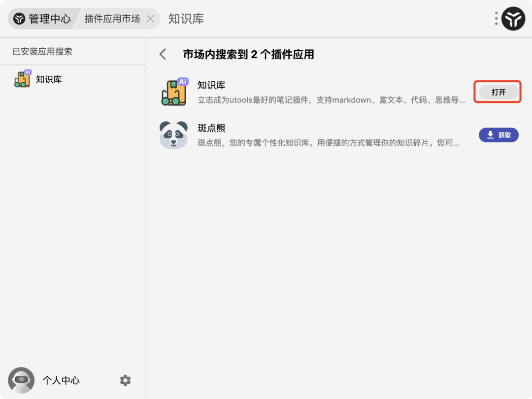Select 已安装应用搜索 heading
Screen dimensions: 532x399
pos(42,52)
